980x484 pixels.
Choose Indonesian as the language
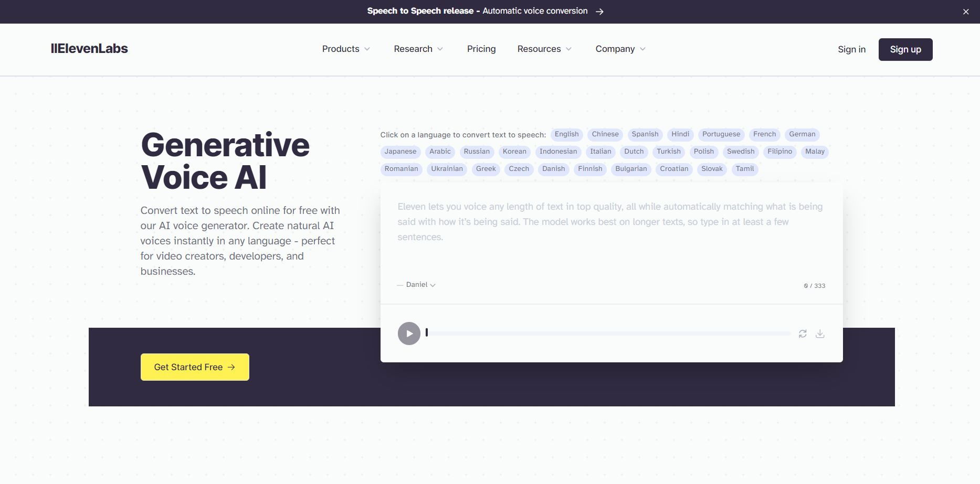click(558, 152)
